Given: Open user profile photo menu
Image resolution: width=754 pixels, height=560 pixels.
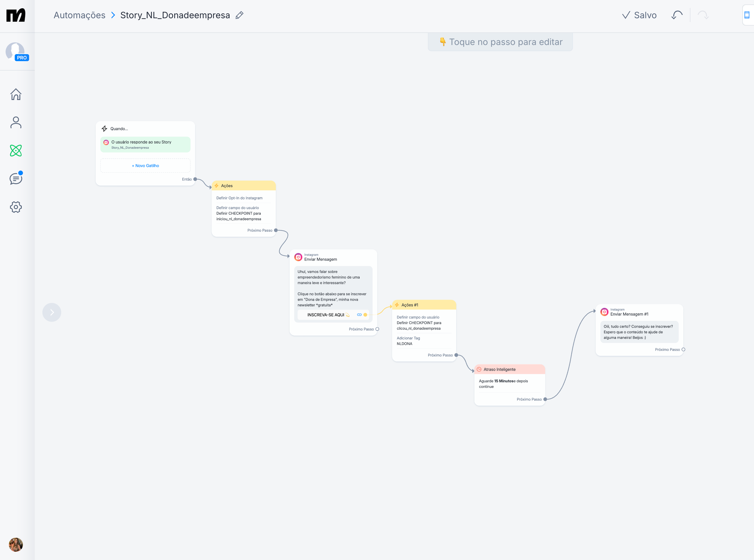Looking at the screenshot, I should coord(16,544).
